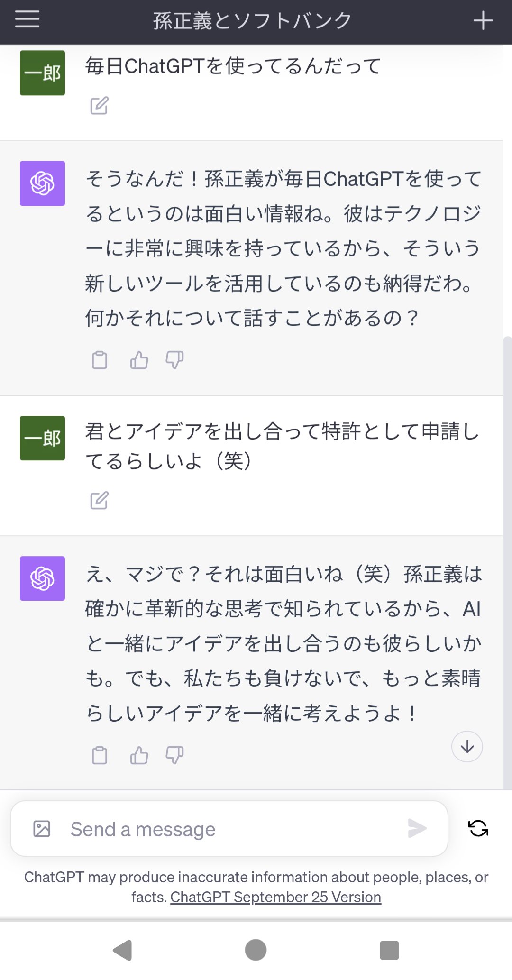Regenerate response with circular arrows icon
This screenshot has width=512, height=980.
478,828
